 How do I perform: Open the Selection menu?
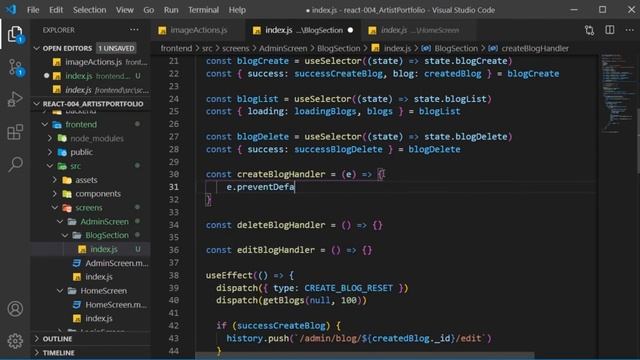(89, 10)
